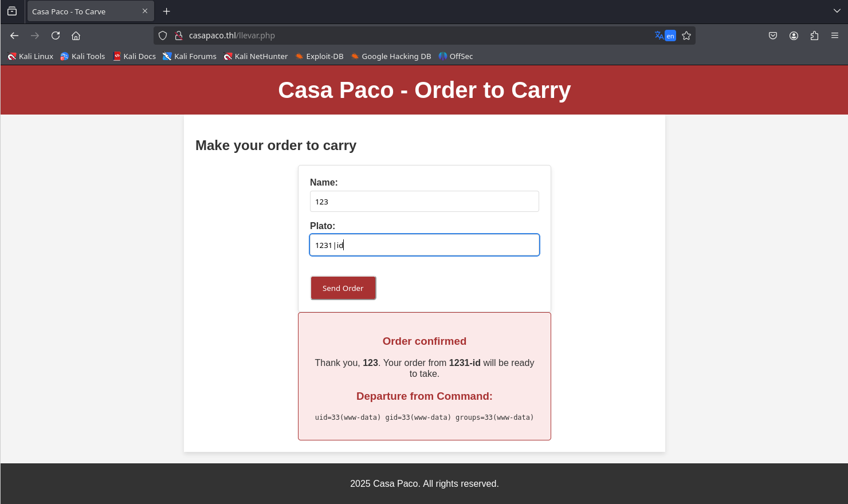Screen dimensions: 848x504
Task: Reload the current page
Action: pos(56,36)
